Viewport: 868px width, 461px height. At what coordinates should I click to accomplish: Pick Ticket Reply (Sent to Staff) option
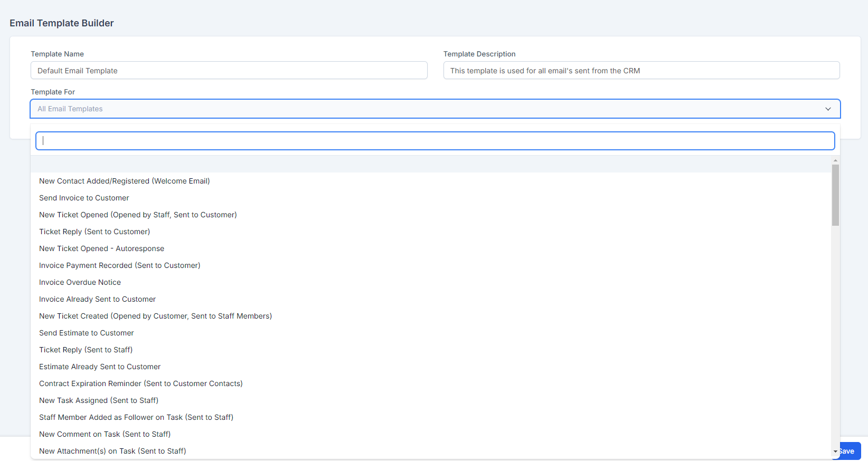(86, 350)
